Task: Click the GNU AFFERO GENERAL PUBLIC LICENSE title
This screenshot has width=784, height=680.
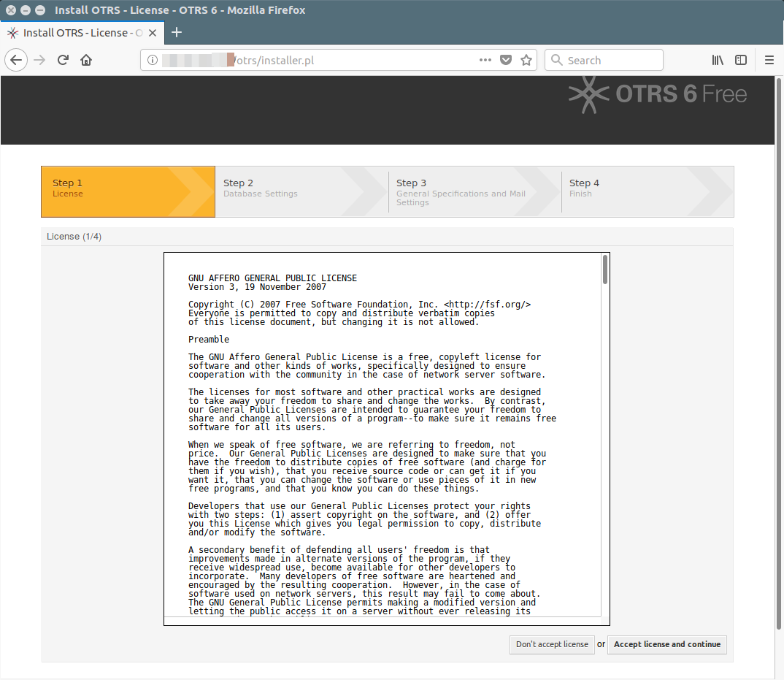Action: [272, 278]
